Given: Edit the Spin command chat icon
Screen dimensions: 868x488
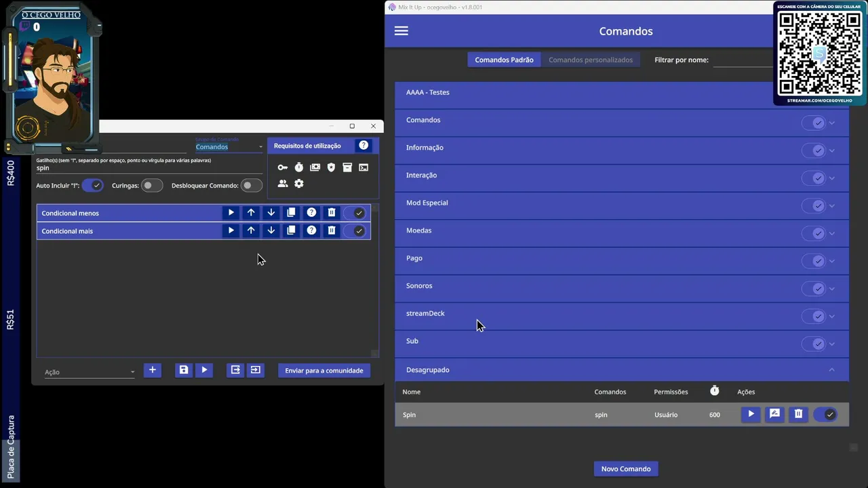Looking at the screenshot, I should pos(774,414).
